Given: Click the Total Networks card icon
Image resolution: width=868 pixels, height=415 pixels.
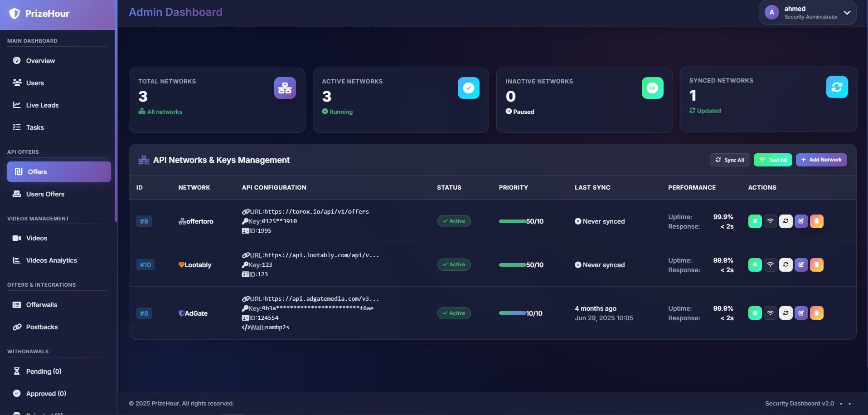Looking at the screenshot, I should tap(285, 88).
